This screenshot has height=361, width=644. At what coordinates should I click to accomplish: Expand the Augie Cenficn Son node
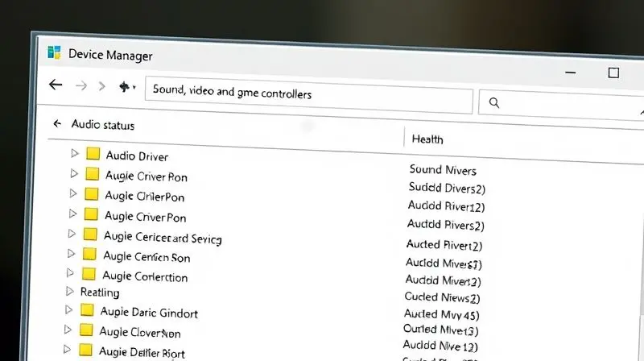click(x=71, y=255)
